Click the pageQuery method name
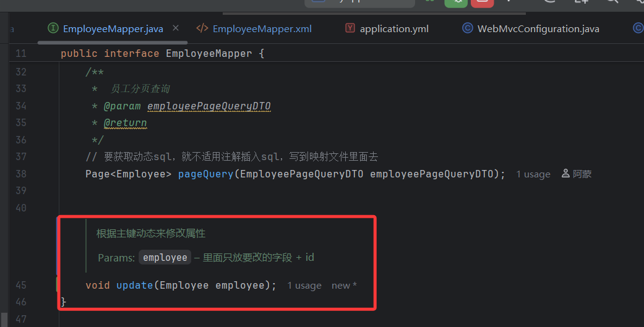The width and height of the screenshot is (644, 327). click(206, 174)
